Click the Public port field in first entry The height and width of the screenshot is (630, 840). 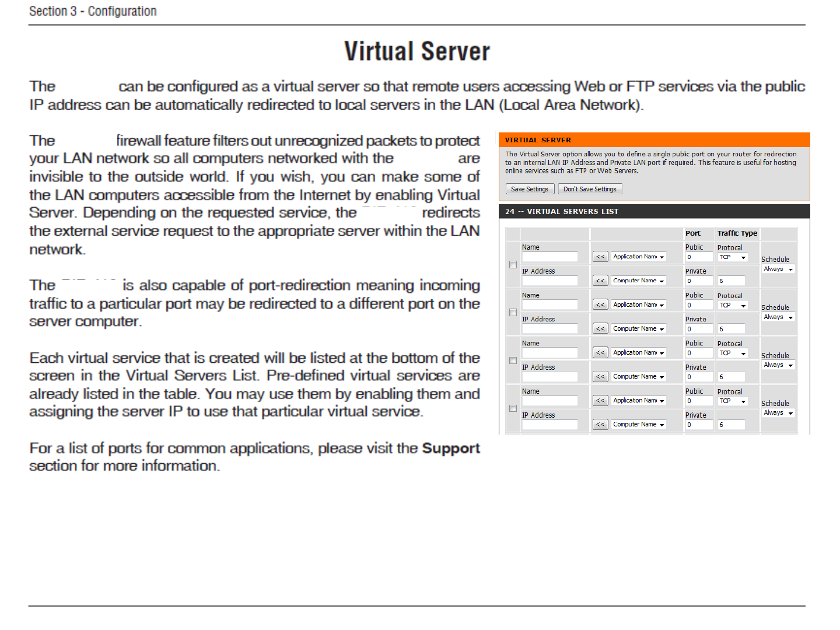(x=699, y=257)
